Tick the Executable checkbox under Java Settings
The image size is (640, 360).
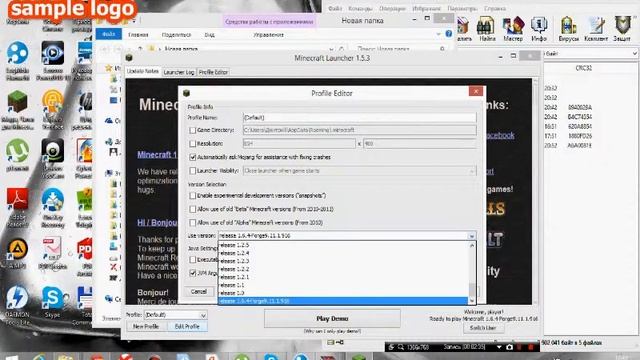[x=193, y=260]
